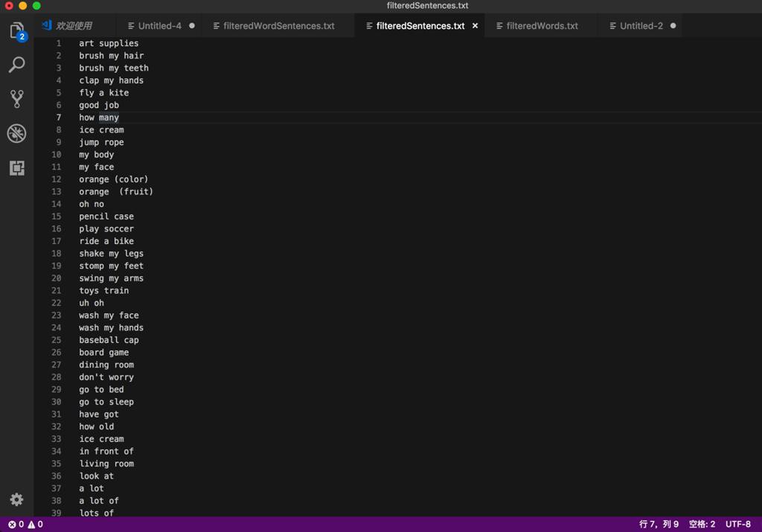Maximize the window with green button
This screenshot has height=532, width=762.
tap(36, 6)
